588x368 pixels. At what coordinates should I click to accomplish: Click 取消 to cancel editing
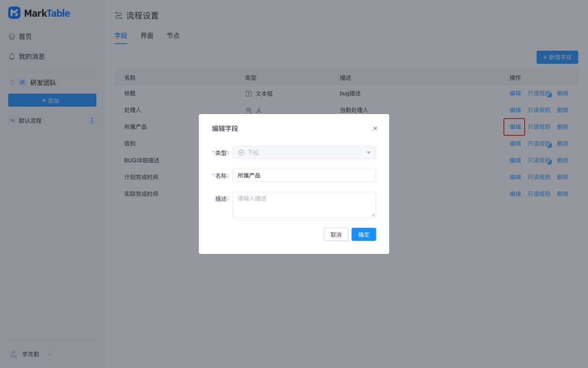pos(336,235)
